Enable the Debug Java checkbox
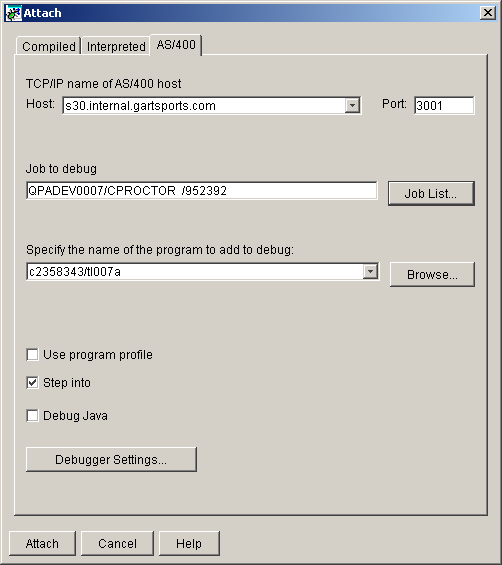This screenshot has width=502, height=565. click(32, 415)
